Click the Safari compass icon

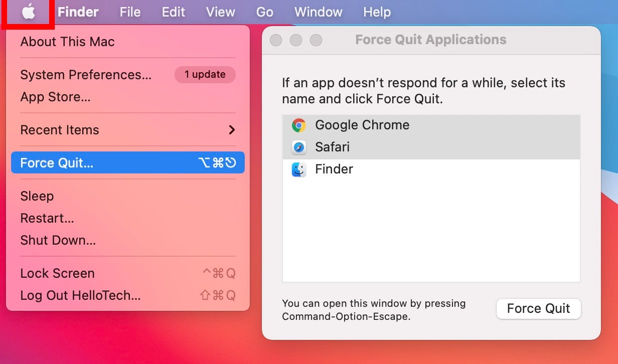[x=299, y=147]
